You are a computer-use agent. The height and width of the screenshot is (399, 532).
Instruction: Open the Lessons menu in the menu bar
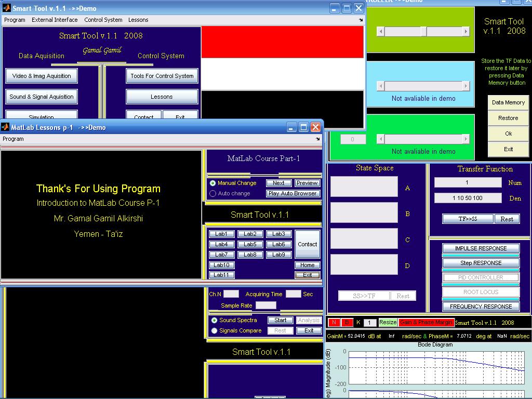[138, 20]
